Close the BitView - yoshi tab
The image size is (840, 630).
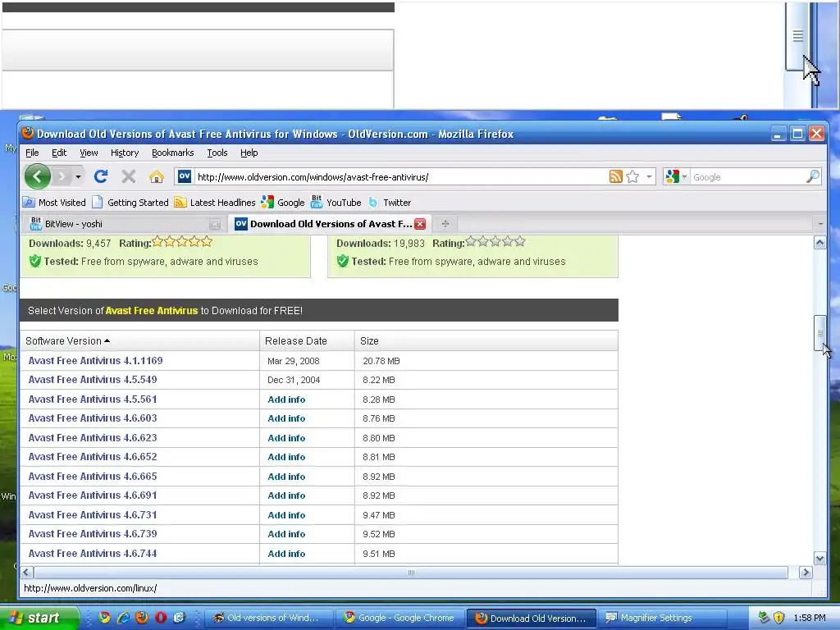[x=215, y=224]
